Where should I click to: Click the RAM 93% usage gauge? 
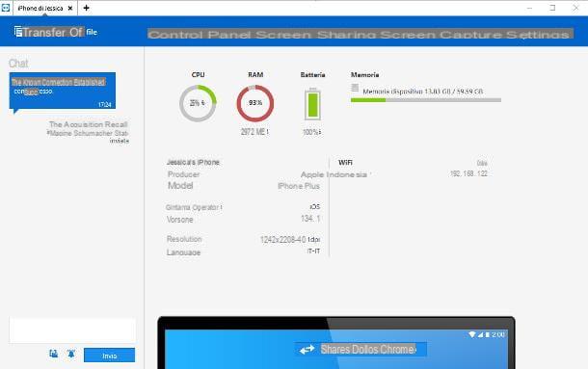pos(255,103)
